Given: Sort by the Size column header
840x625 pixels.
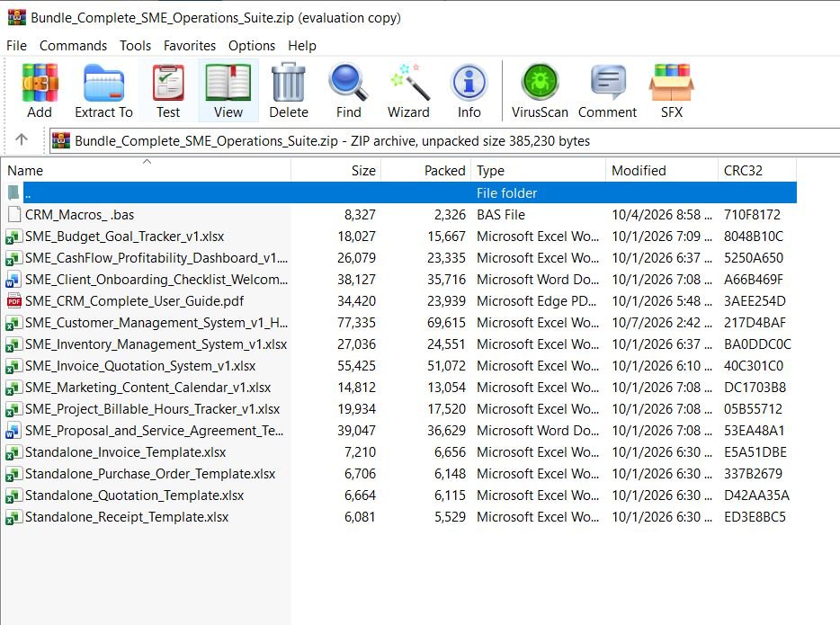Looking at the screenshot, I should [335, 170].
